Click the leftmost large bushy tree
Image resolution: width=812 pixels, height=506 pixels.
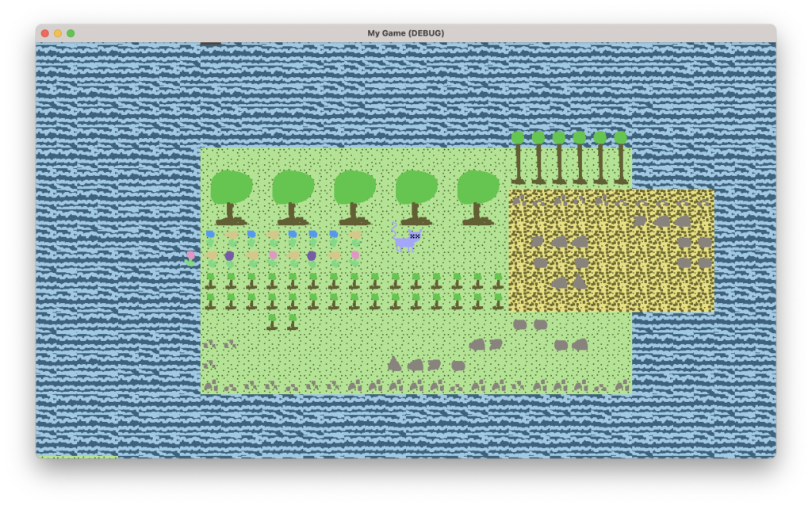coord(231,197)
